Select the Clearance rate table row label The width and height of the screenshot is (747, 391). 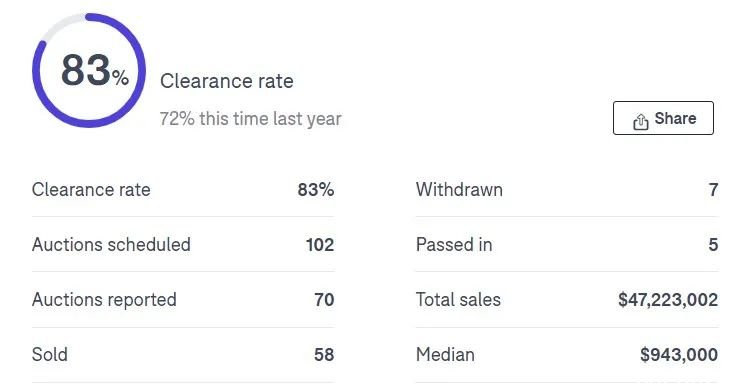coord(91,190)
